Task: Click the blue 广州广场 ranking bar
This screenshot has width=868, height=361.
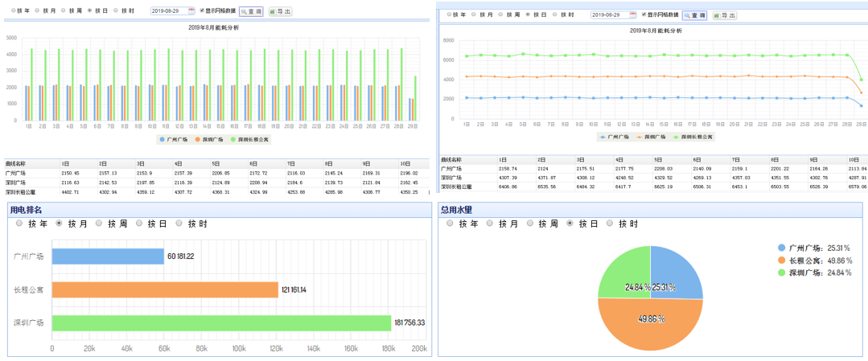Action: coord(108,256)
